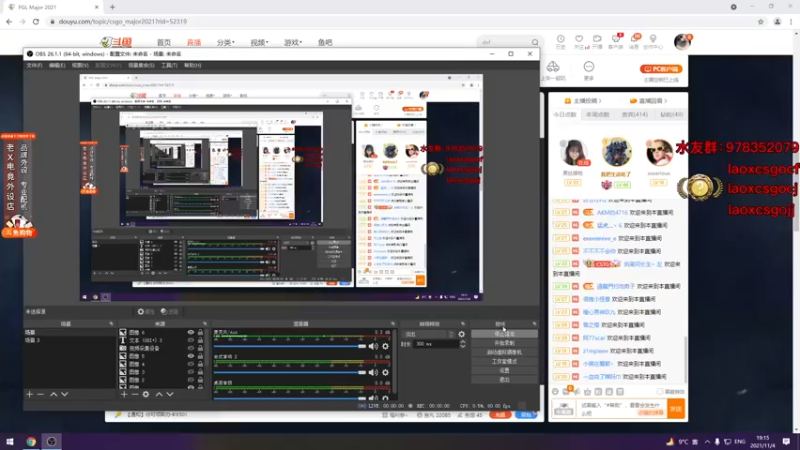This screenshot has height=450, width=800.
Task: Toggle visibility of 图像 5 source
Action: click(x=191, y=356)
